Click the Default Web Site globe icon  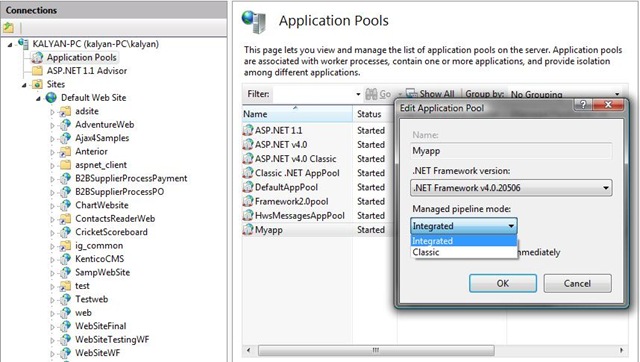51,98
